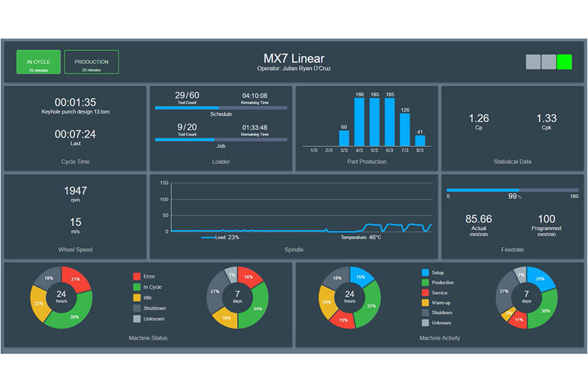588x392 pixels.
Task: Toggle the Service legend item
Action: click(x=439, y=293)
